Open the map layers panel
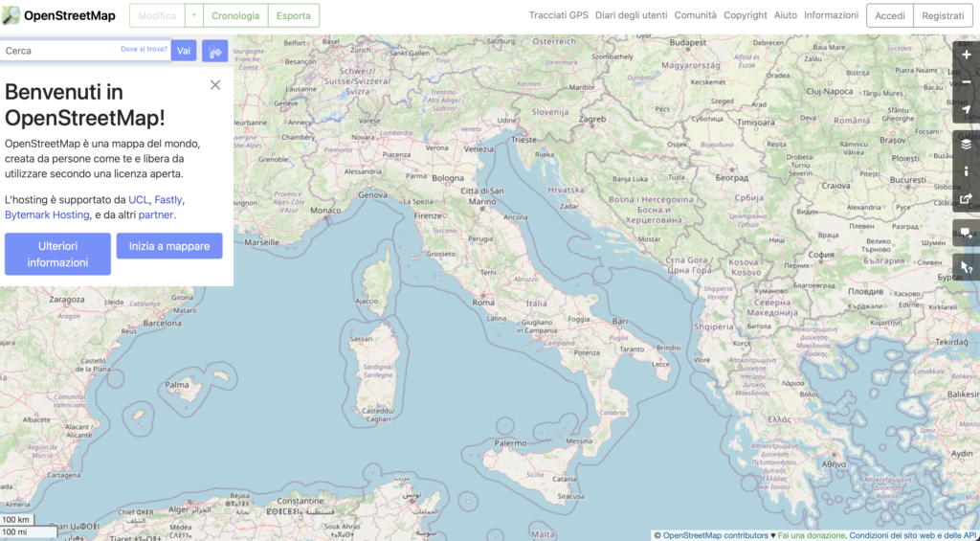 tap(967, 145)
